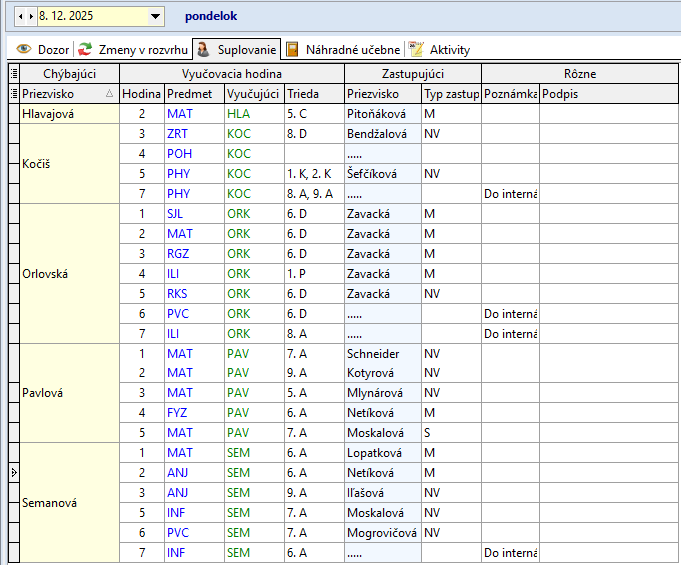This screenshot has width=681, height=565.
Task: Click the Aktivity notepad icon
Action: point(416,49)
